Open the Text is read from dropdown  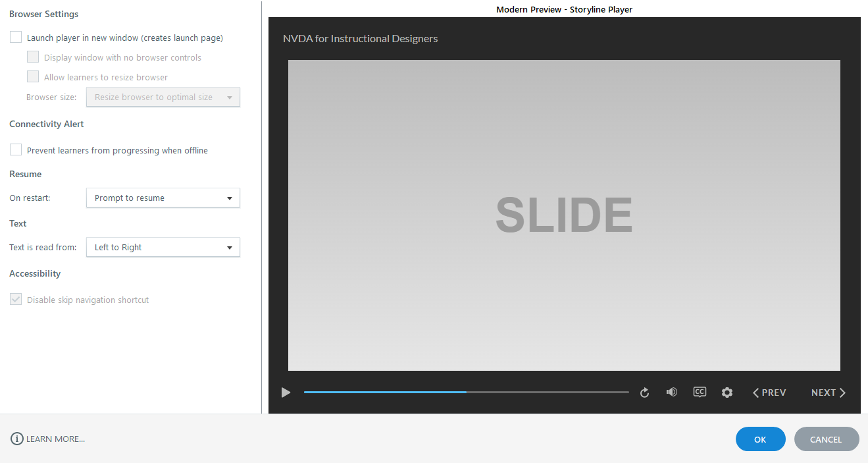[x=163, y=247]
